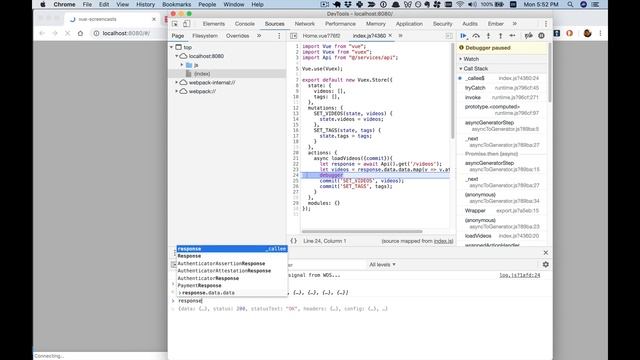640x360 pixels.
Task: Click the hide navigator pane icon
Action: [x=293, y=36]
